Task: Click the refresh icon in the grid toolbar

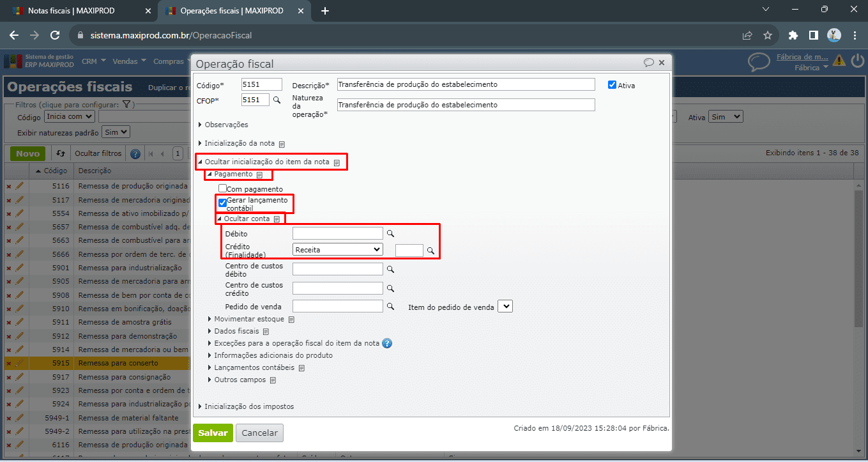Action: tap(61, 153)
